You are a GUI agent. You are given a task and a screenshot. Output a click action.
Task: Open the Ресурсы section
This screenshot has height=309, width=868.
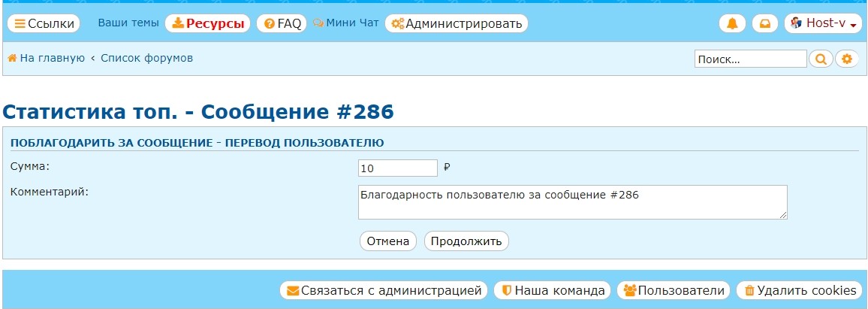point(208,23)
